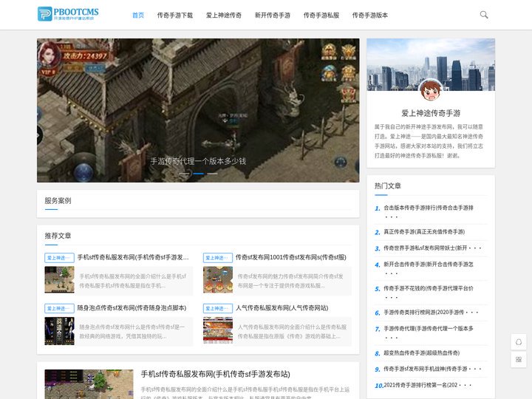The image size is (532, 399).
Task: Open the search magnifier icon
Action: point(484,15)
